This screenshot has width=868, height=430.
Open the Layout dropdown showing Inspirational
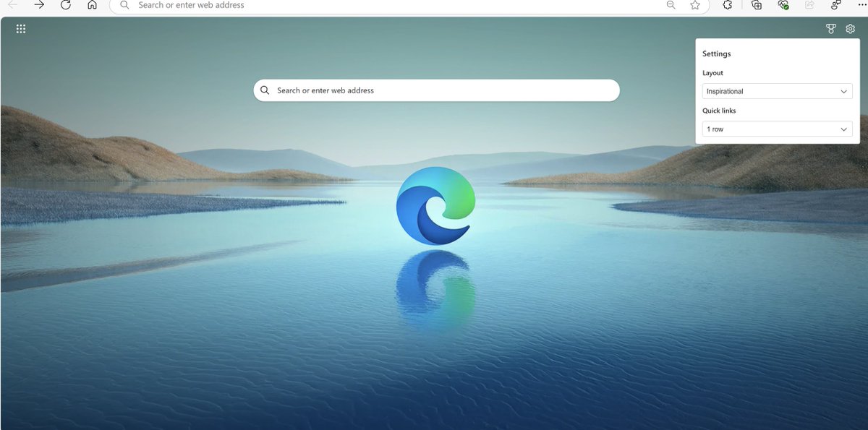click(x=778, y=91)
